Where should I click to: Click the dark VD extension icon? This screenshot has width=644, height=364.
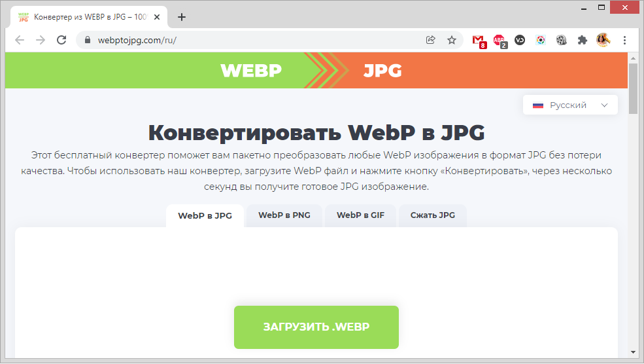pyautogui.click(x=520, y=40)
